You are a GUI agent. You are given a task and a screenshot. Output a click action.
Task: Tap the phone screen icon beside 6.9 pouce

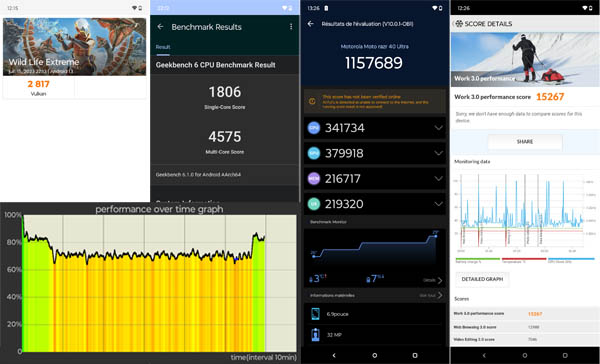[315, 314]
